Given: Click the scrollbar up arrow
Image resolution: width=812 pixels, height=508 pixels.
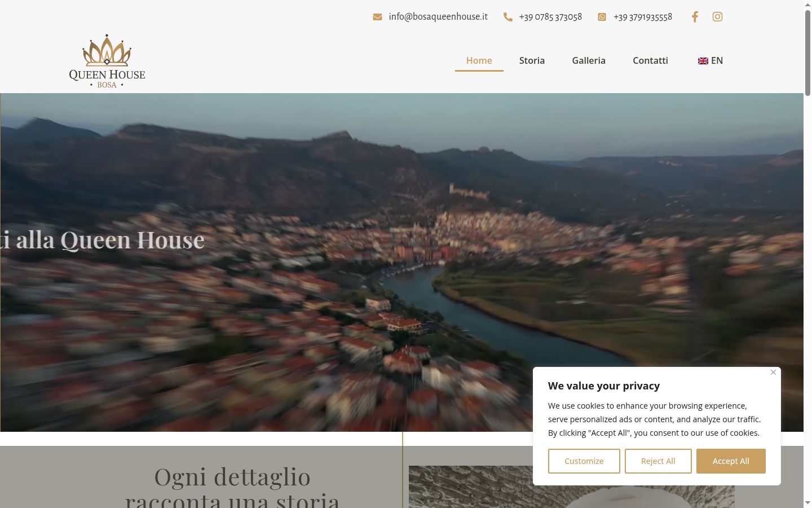Looking at the screenshot, I should pos(807,5).
